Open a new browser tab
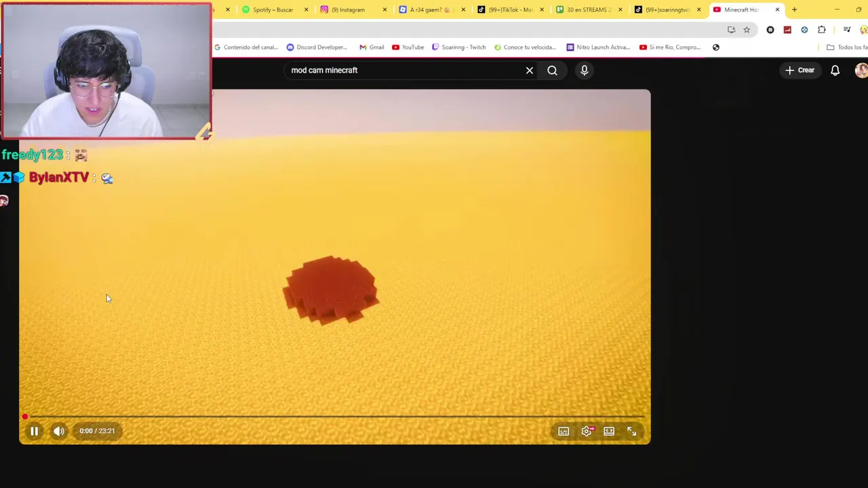 click(794, 9)
